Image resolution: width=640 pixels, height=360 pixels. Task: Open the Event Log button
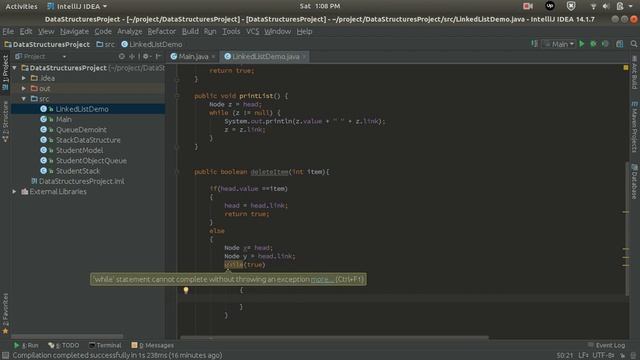tap(607, 345)
